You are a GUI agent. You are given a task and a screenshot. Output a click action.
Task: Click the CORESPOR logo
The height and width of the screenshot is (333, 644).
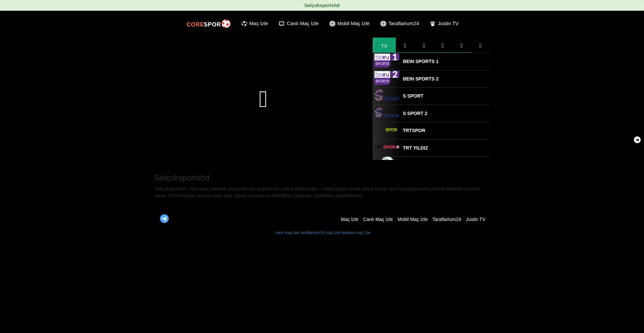(x=208, y=24)
